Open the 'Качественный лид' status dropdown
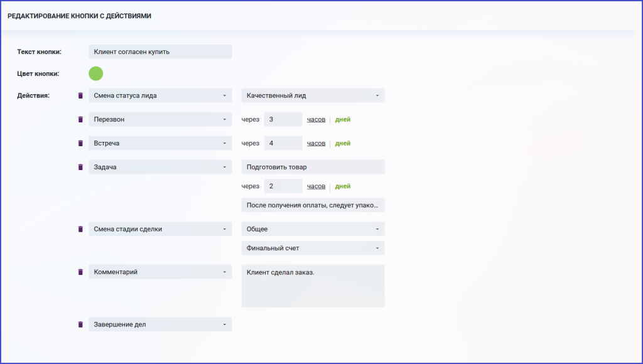The height and width of the screenshot is (364, 643). [x=313, y=95]
